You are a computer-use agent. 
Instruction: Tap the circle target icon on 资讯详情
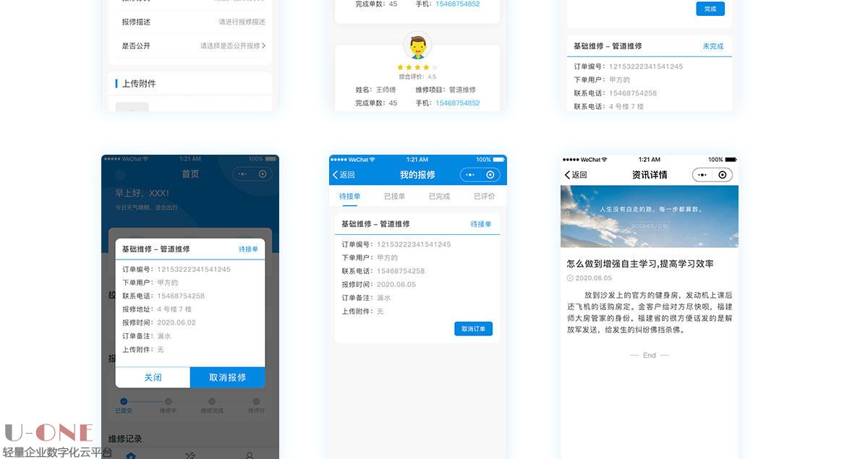click(x=722, y=175)
